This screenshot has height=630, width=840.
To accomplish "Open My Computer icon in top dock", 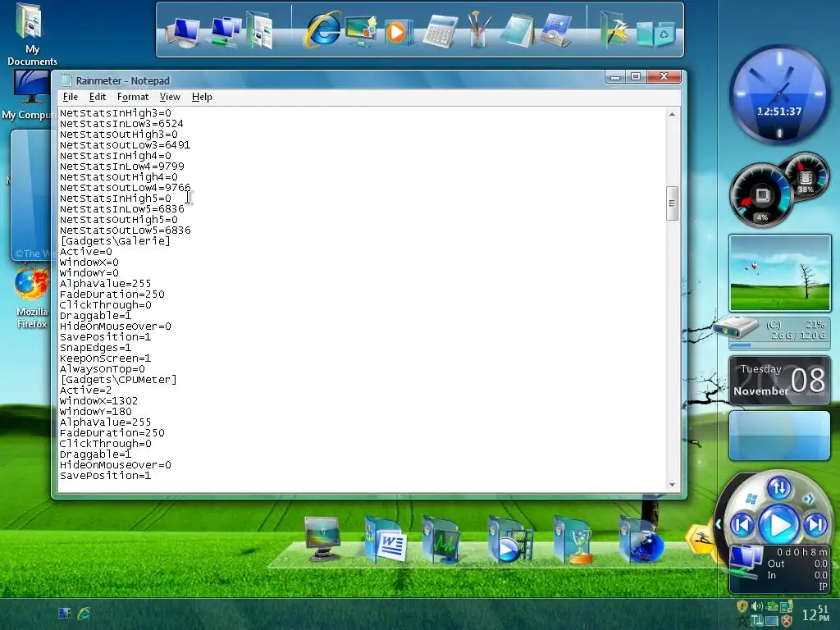I will [183, 32].
